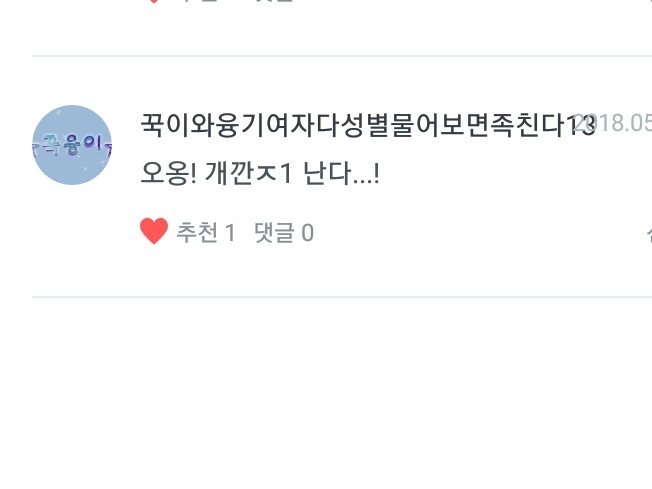
Task: Click the divider line below the comment
Action: [342, 297]
